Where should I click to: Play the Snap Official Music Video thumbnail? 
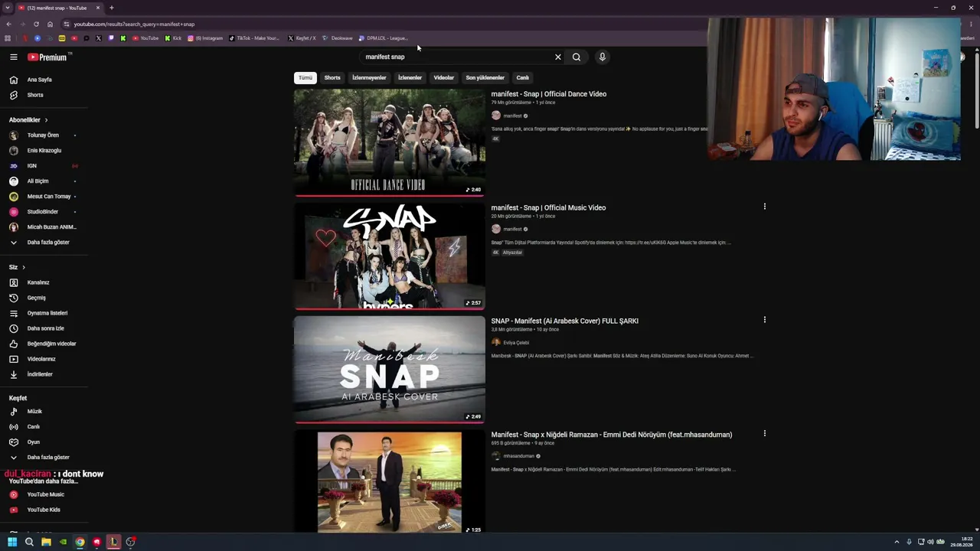[x=390, y=256]
